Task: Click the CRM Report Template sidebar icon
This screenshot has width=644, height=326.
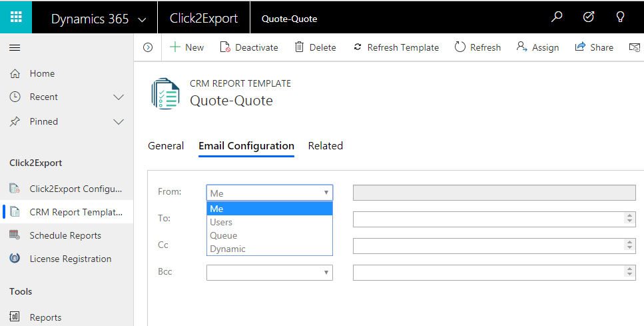Action: tap(15, 212)
